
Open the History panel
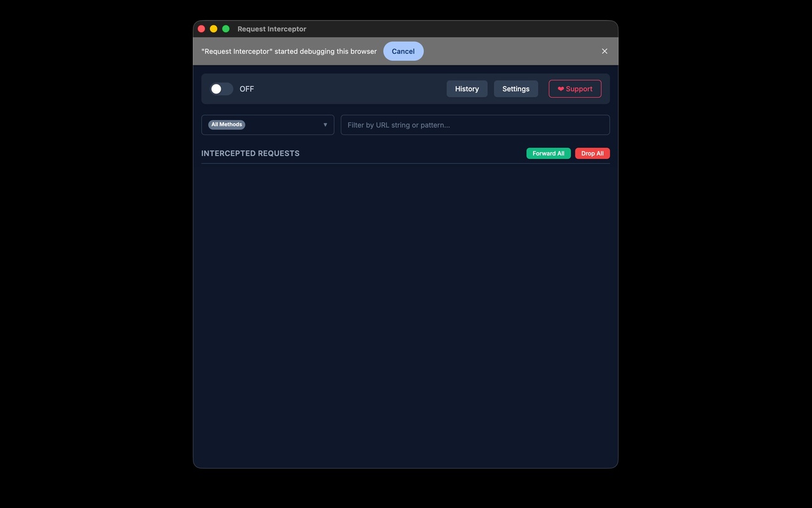click(x=466, y=88)
